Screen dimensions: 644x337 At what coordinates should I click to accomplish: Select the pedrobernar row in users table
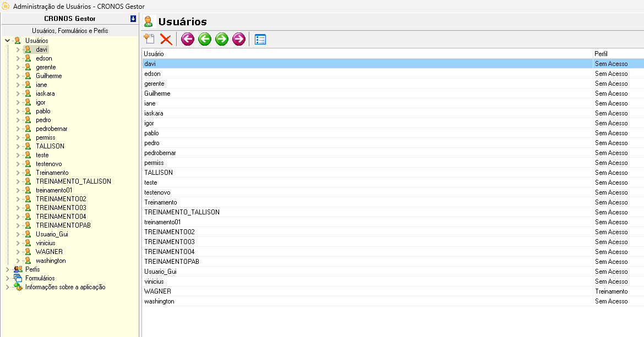pyautogui.click(x=393, y=153)
